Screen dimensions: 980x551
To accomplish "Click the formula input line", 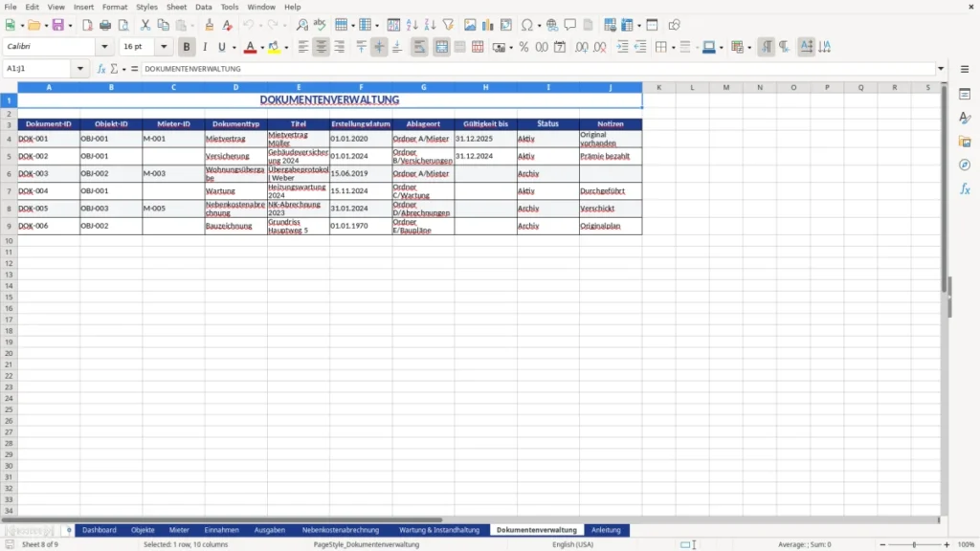I will (538, 69).
